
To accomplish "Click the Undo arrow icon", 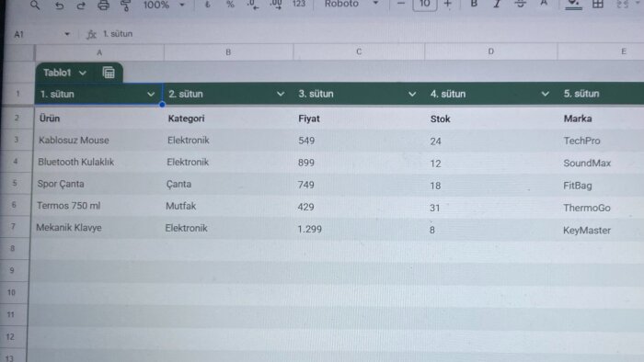I will [x=59, y=6].
